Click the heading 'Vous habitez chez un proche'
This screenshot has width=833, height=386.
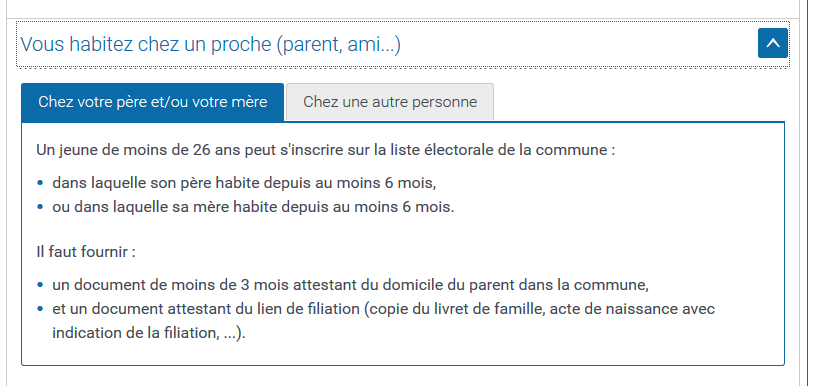[210, 45]
